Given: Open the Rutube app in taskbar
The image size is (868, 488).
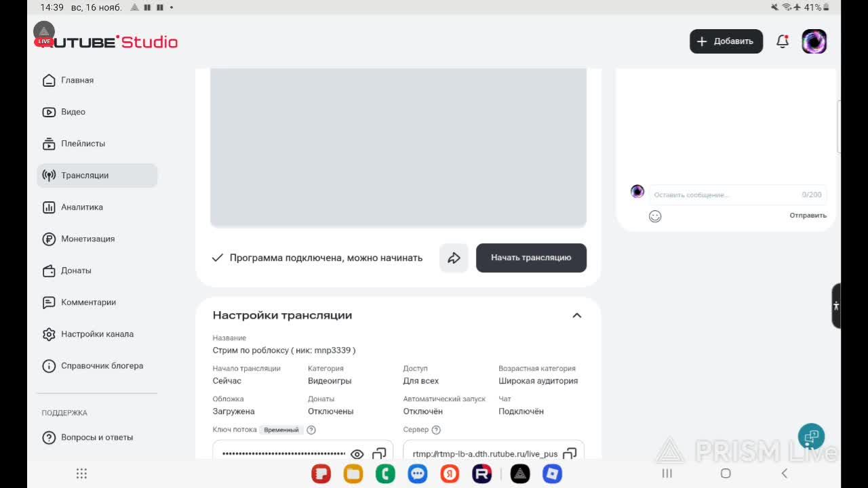Looking at the screenshot, I should coord(482,474).
